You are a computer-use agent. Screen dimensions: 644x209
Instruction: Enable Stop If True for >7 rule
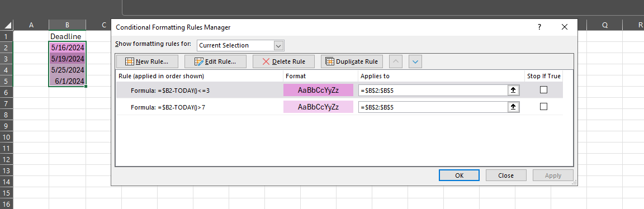543,106
